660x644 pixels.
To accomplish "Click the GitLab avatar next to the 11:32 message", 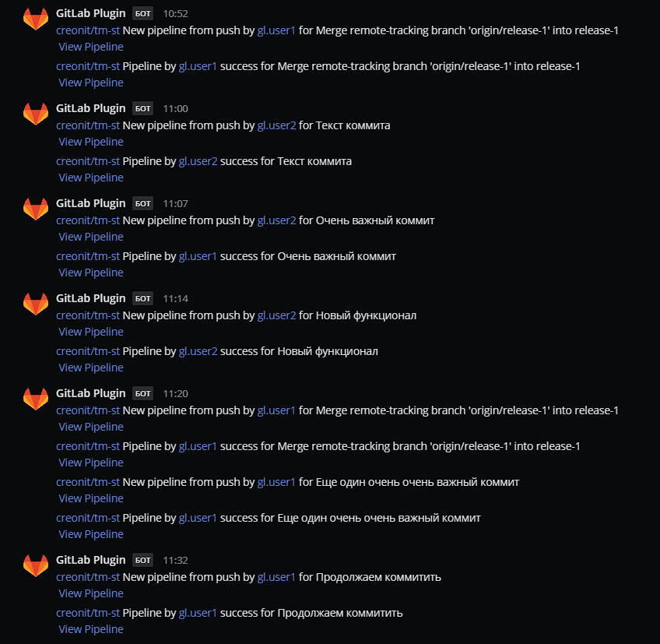I will (x=36, y=566).
